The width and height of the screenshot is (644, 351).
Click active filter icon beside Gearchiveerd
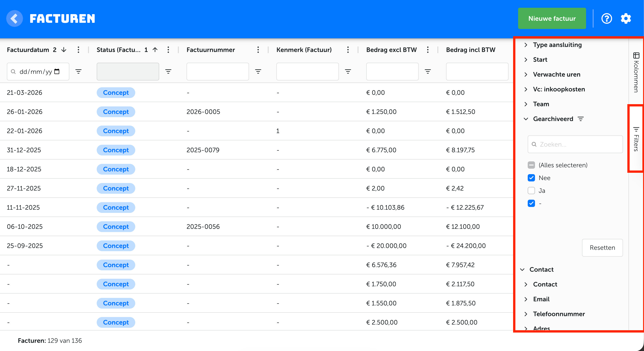point(581,119)
